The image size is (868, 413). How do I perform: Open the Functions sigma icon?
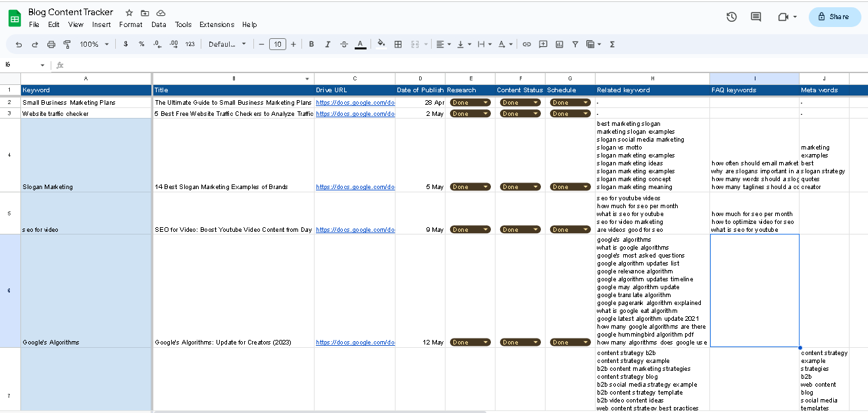[612, 44]
